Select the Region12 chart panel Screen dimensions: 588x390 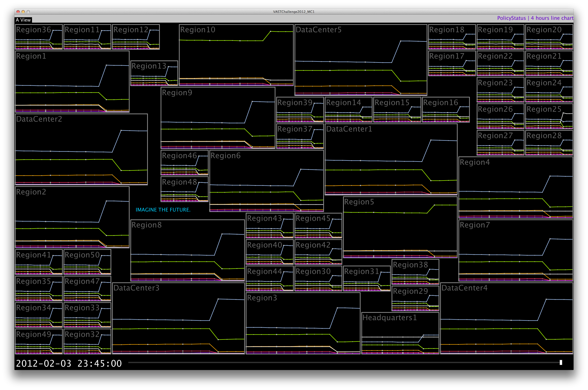click(x=136, y=37)
